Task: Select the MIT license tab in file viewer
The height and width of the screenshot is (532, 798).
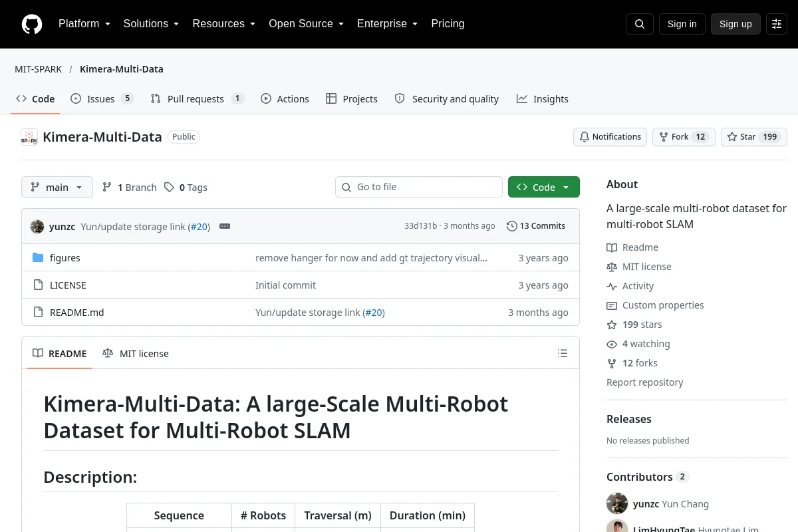Action: (x=136, y=354)
